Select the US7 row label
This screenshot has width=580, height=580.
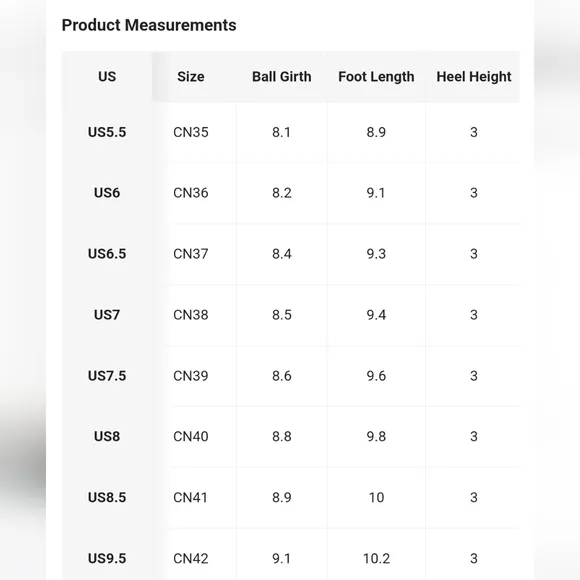(107, 315)
